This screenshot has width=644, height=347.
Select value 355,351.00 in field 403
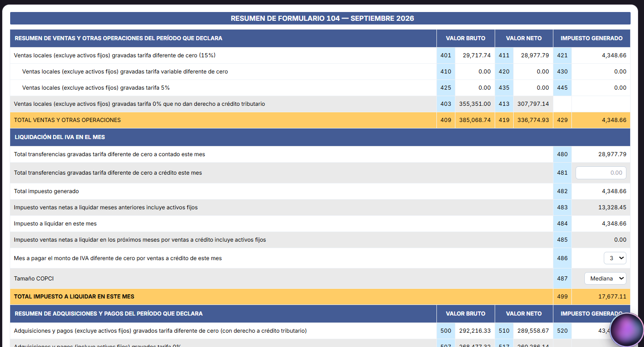click(x=475, y=104)
